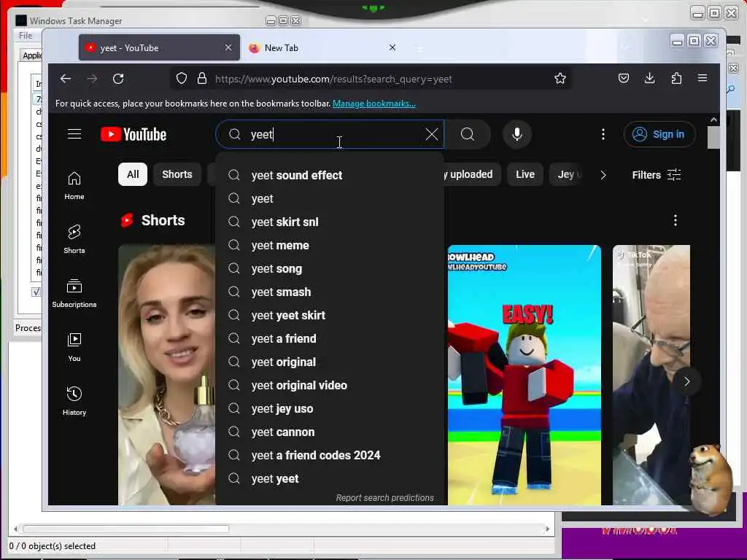747x560 pixels.
Task: Open the TikTok elderly man short
Action: (651, 375)
